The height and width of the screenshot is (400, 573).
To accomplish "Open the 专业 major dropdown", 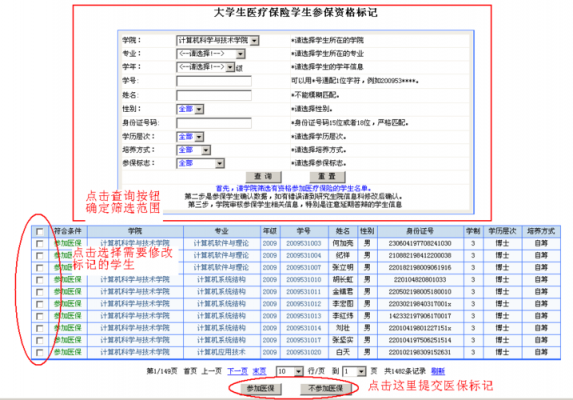I will [210, 54].
